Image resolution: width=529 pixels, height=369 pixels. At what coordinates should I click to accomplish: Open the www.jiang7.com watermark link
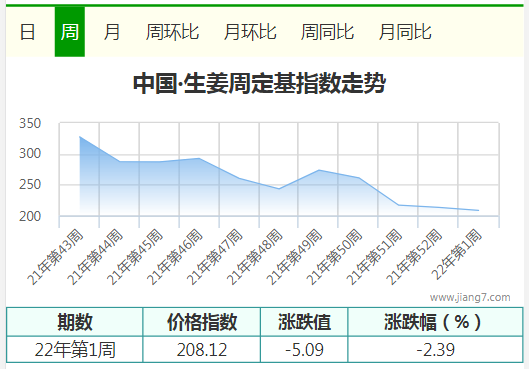470,297
